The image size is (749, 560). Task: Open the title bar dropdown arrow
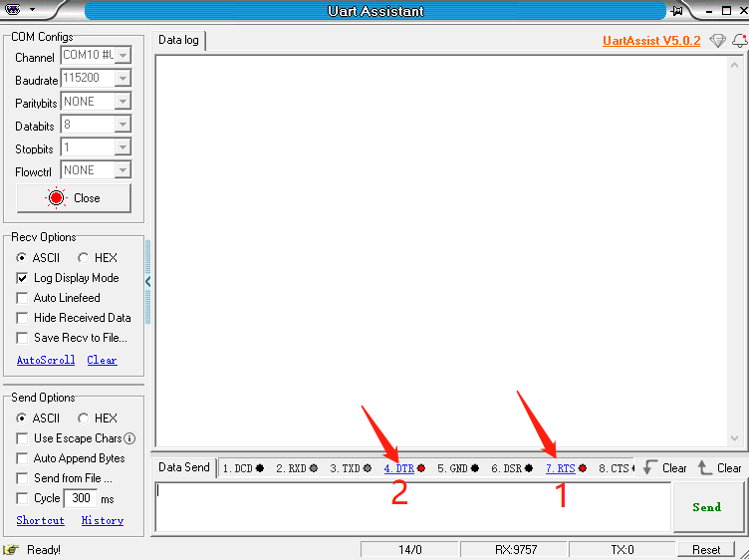(x=32, y=9)
